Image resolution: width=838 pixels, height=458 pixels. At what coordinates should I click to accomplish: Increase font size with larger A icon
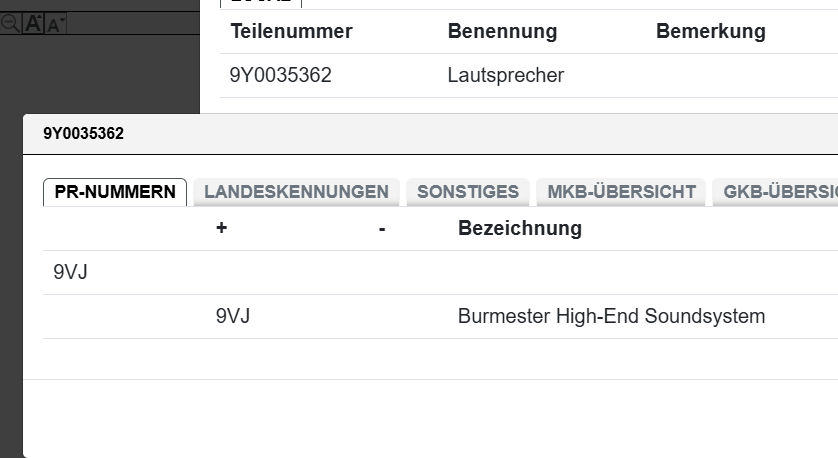[33, 24]
